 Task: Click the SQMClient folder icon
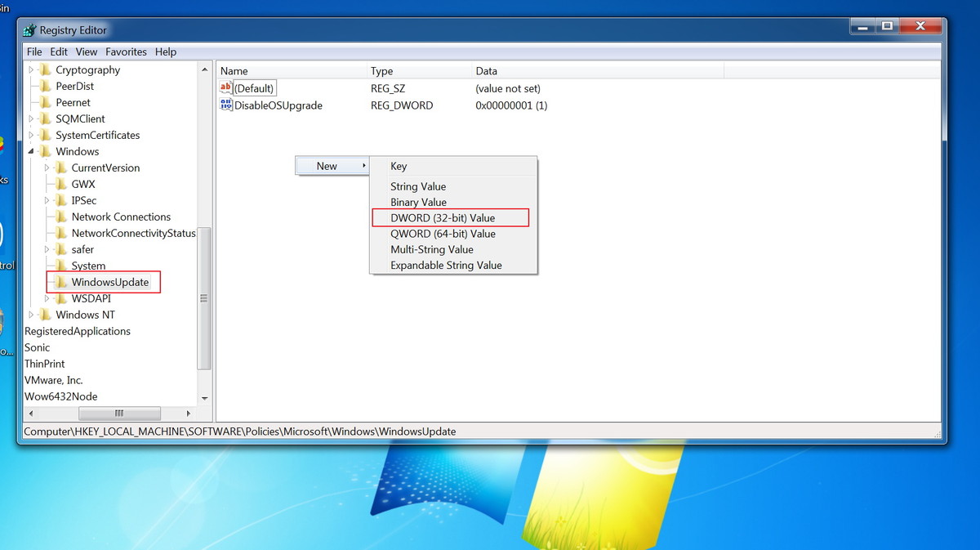click(x=46, y=119)
